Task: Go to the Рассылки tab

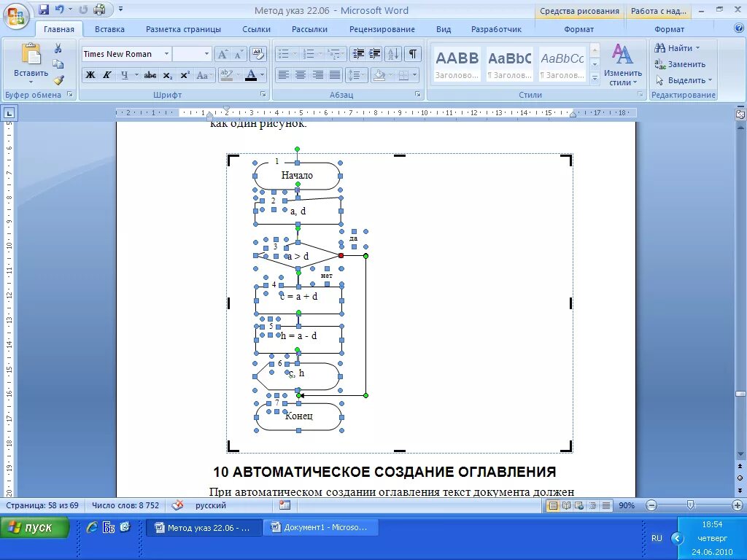Action: (309, 29)
